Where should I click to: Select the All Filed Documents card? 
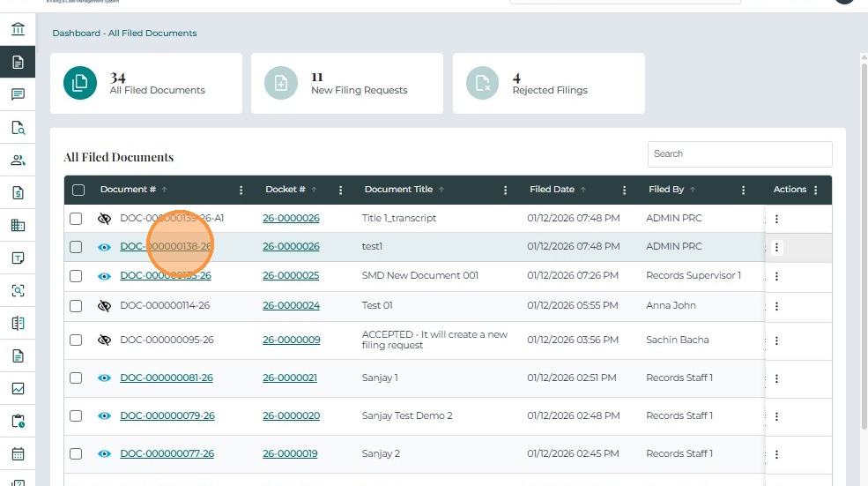[145, 83]
